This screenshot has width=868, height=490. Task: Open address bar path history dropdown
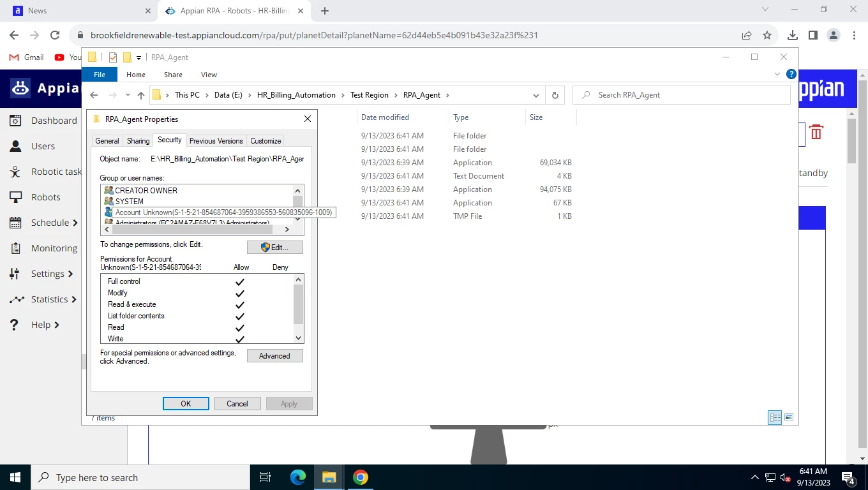tap(536, 95)
